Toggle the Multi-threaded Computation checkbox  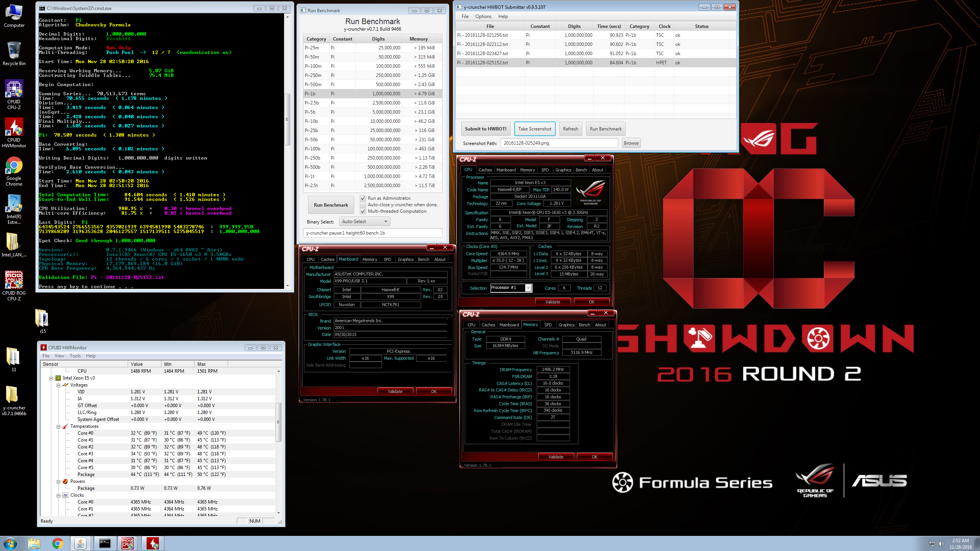(363, 211)
